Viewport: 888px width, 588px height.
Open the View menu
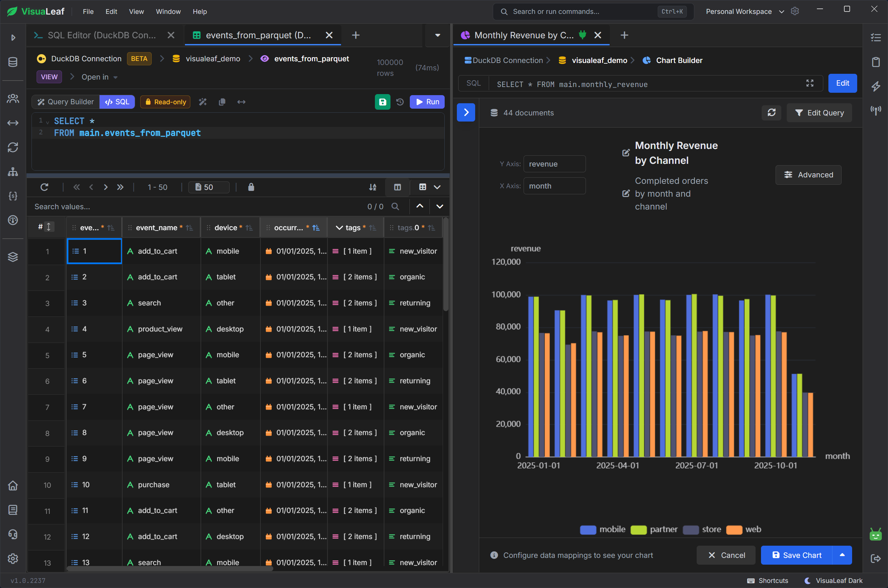(136, 11)
